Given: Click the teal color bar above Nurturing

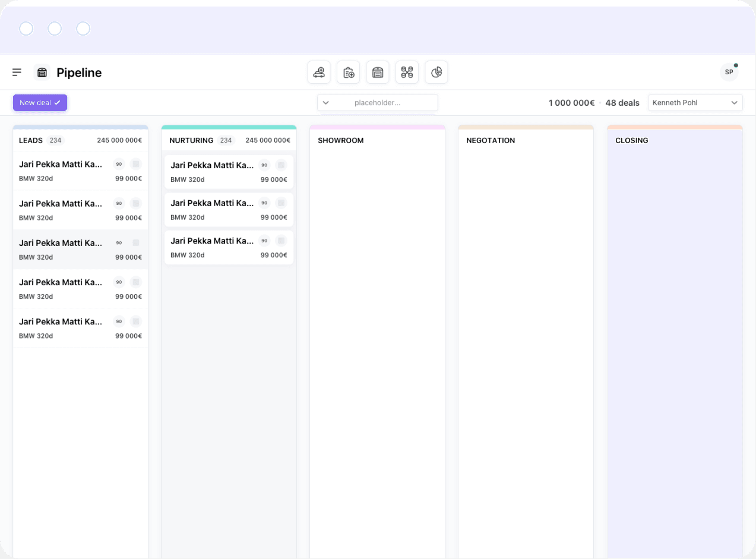Looking at the screenshot, I should coord(229,127).
